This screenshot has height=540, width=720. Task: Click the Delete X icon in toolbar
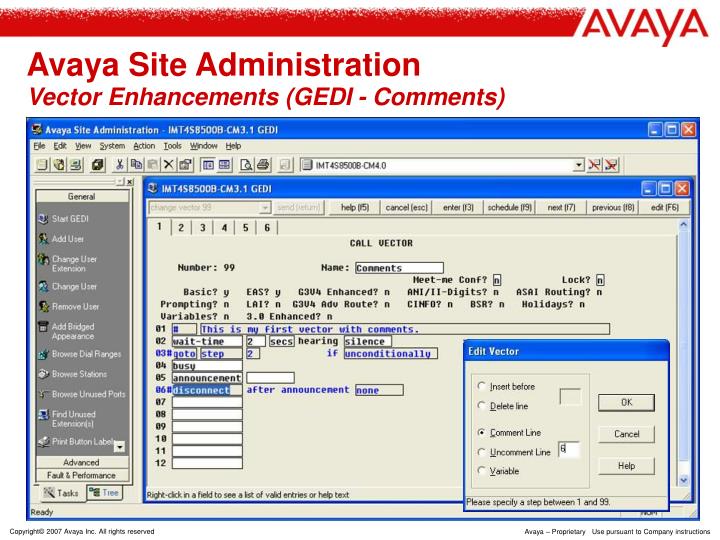(x=169, y=165)
